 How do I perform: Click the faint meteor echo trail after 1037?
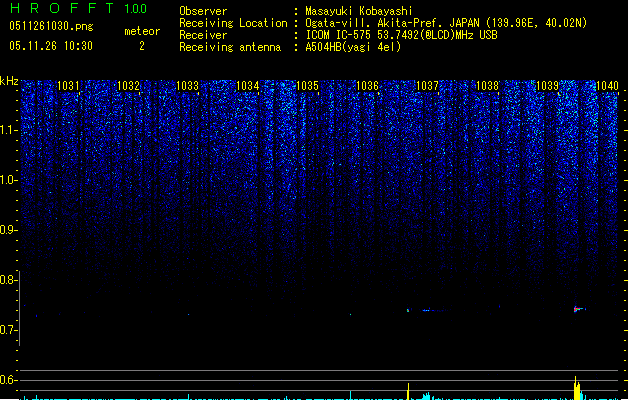(x=435, y=310)
